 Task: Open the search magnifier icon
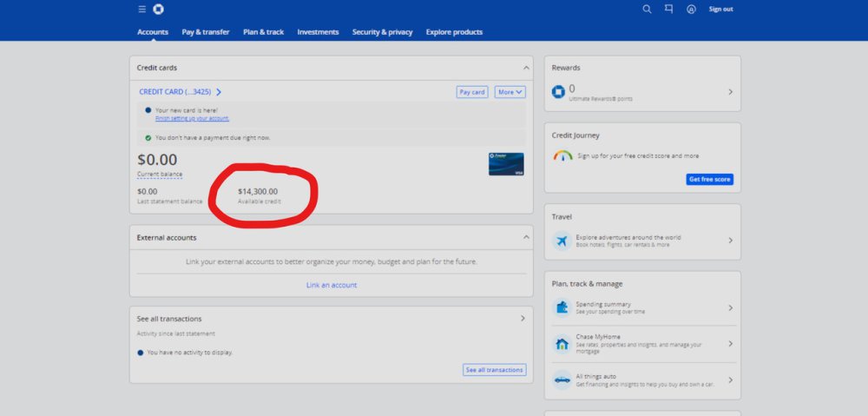pyautogui.click(x=647, y=10)
